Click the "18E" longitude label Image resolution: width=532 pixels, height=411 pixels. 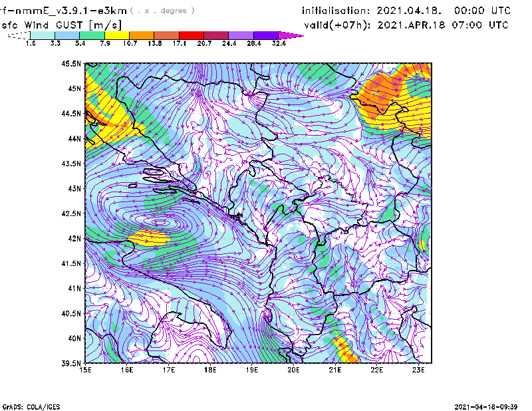tap(210, 370)
